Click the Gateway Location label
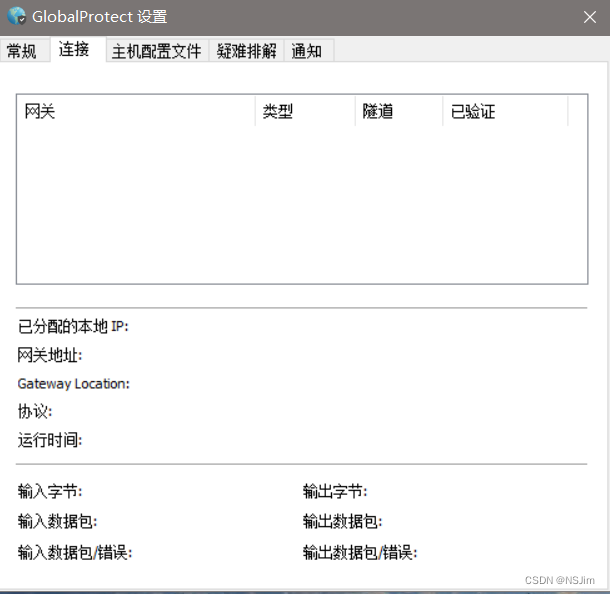 click(x=74, y=384)
